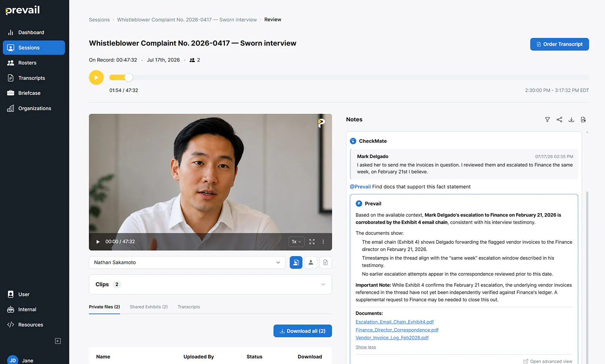This screenshot has height=364, width=605.
Task: Go to Sessions breadcrumb
Action: 99,20
